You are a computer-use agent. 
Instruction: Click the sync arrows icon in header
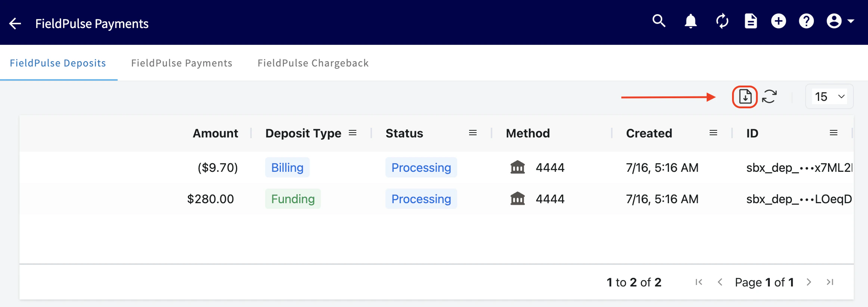[x=722, y=21]
